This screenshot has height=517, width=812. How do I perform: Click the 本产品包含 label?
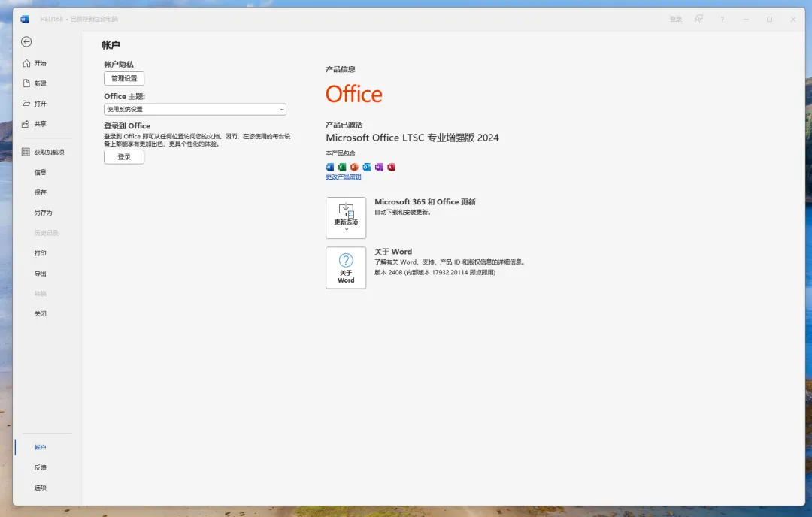point(341,153)
